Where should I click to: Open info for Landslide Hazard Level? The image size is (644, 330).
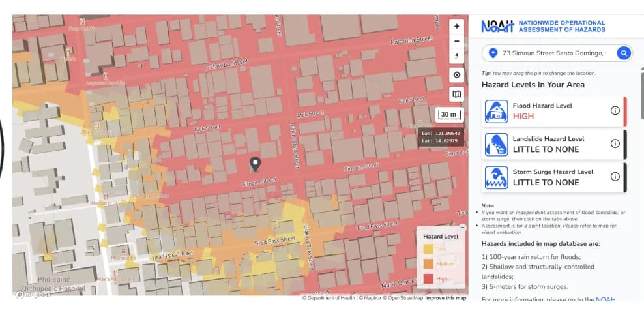point(615,143)
